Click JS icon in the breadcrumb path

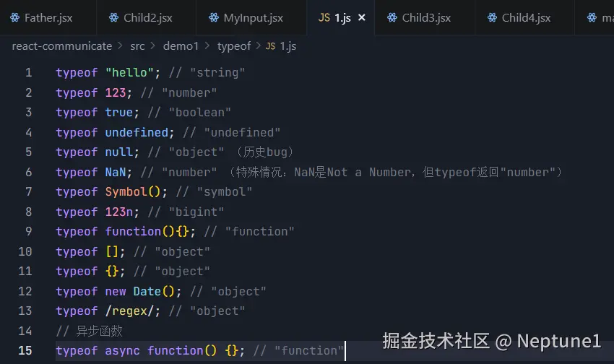tap(271, 46)
